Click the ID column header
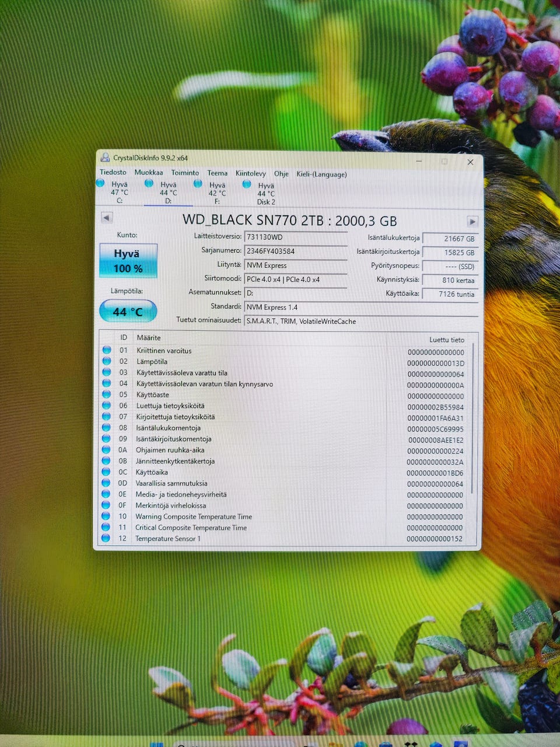 [124, 337]
